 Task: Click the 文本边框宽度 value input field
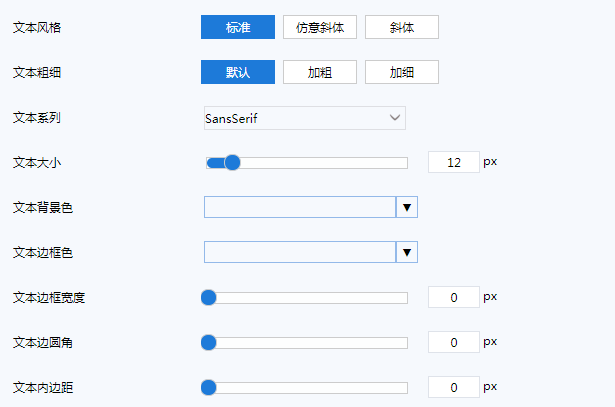453,297
